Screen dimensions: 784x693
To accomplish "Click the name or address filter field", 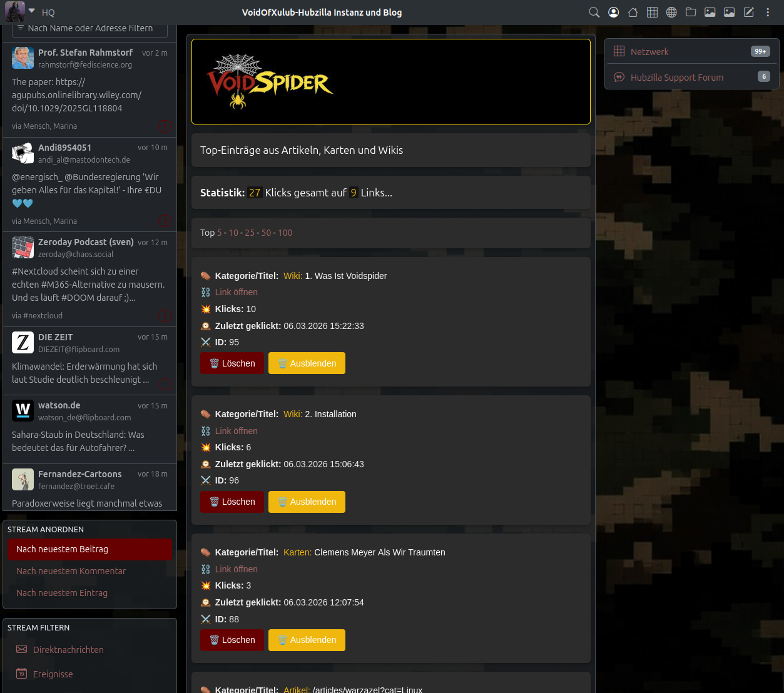I will tap(90, 29).
